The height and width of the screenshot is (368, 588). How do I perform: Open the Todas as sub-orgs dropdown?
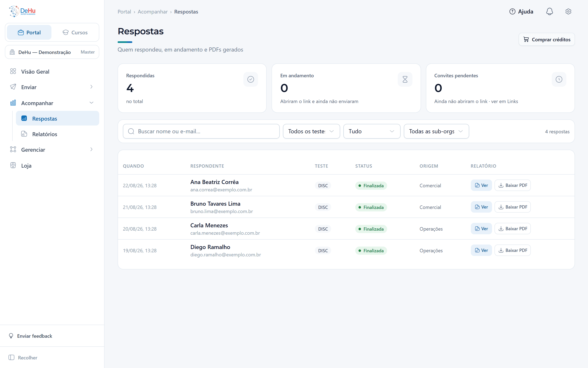coord(436,131)
